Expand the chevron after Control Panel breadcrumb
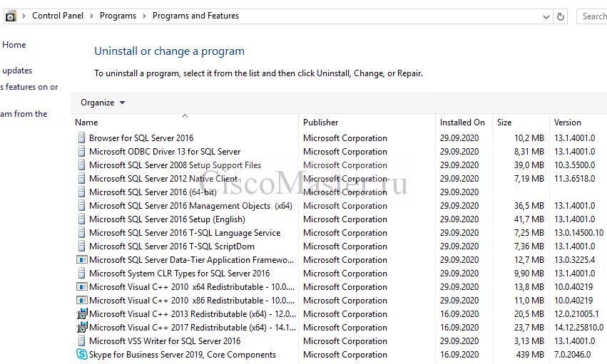 pos(91,16)
